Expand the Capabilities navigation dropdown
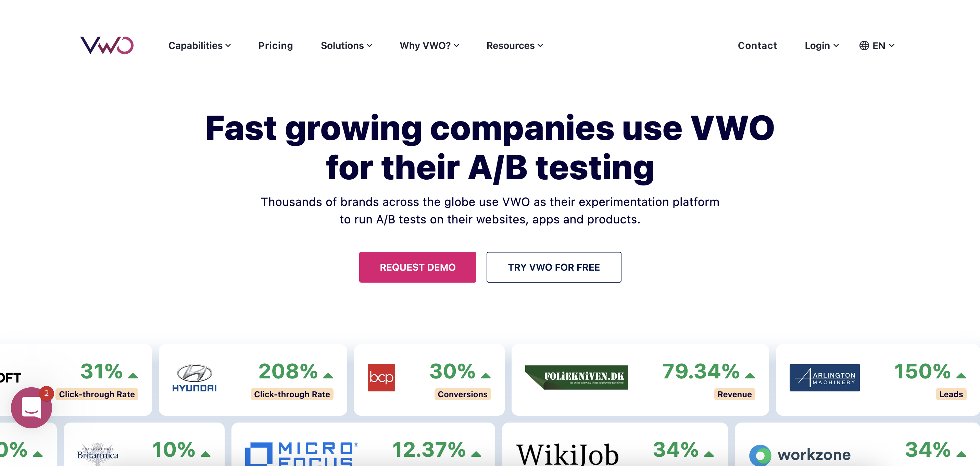Screen dimensions: 980x466 tap(199, 45)
